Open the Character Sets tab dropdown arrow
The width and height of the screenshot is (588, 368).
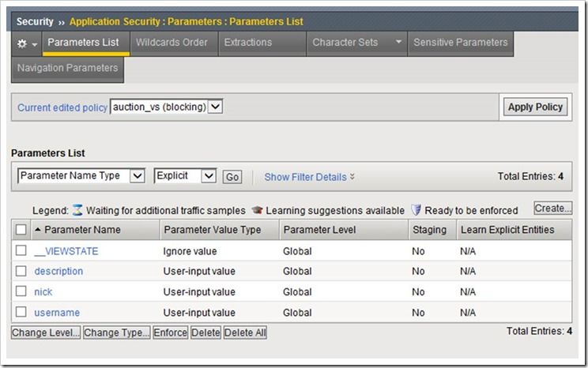[x=398, y=43]
